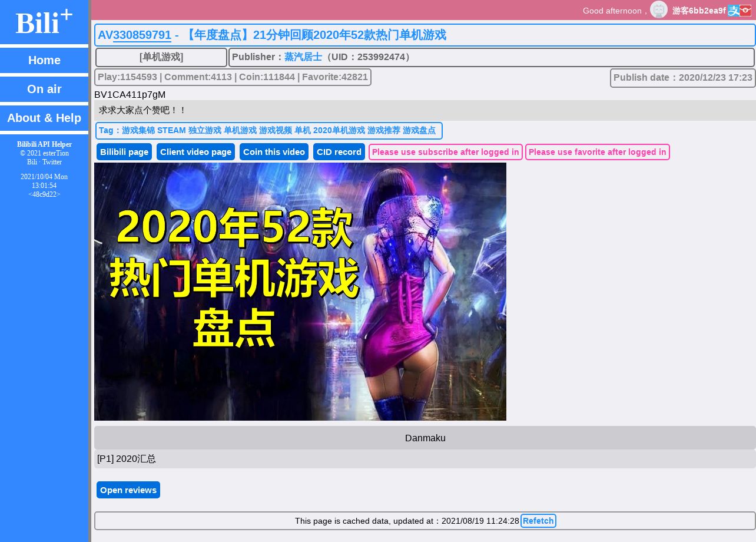756x542 pixels.
Task: Open the 单机游戏 category box
Action: tap(161, 57)
